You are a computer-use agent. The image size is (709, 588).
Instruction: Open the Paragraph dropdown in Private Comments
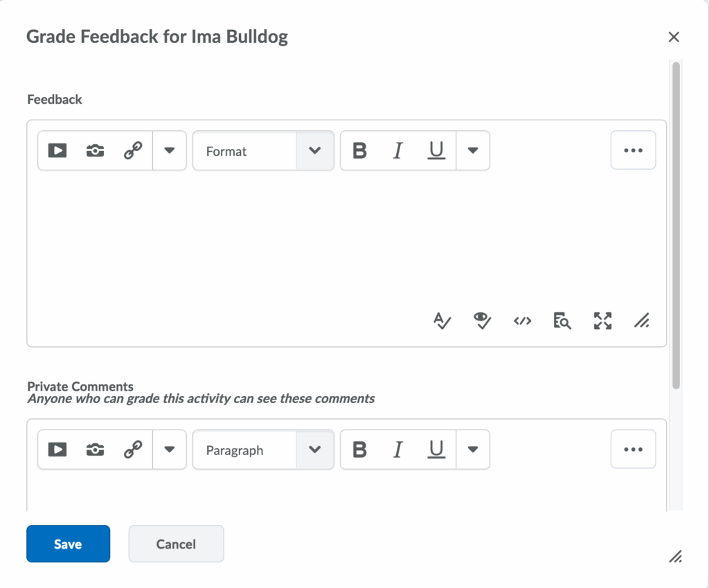click(263, 450)
